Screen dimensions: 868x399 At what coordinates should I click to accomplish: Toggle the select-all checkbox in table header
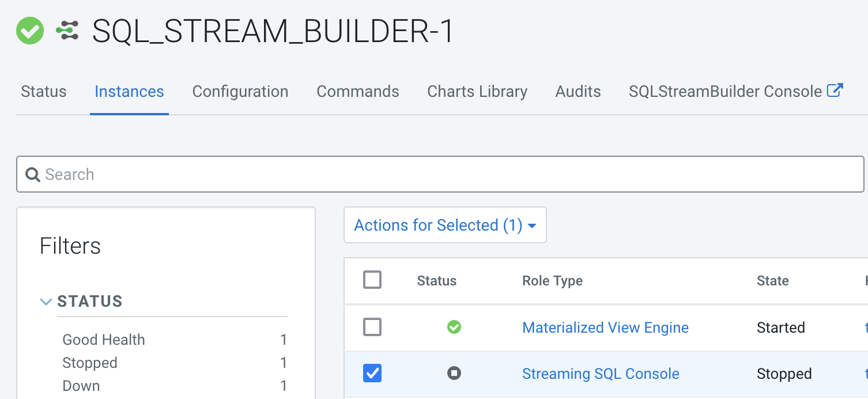(x=372, y=281)
